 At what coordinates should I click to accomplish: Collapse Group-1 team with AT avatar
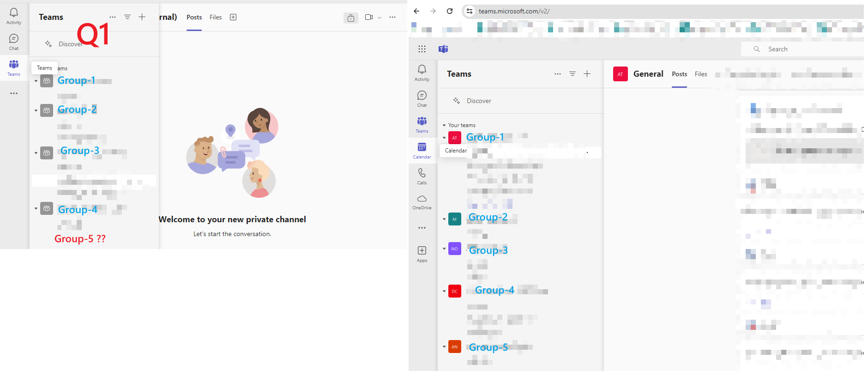(444, 138)
